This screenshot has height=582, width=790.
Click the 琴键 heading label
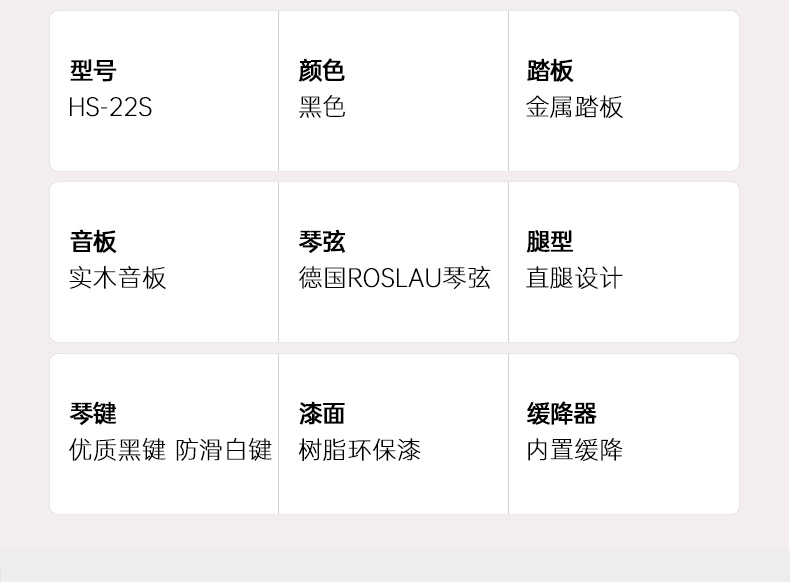pyautogui.click(x=93, y=414)
